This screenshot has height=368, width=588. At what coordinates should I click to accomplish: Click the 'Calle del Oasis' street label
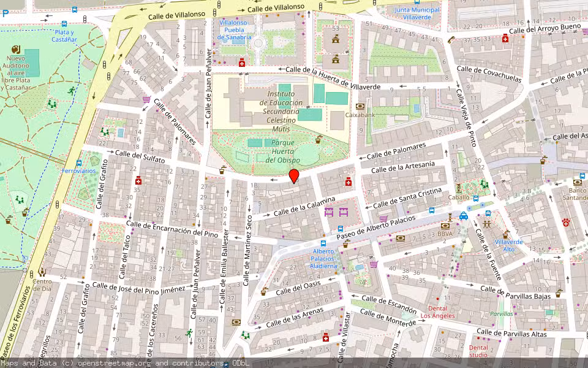[x=298, y=289]
